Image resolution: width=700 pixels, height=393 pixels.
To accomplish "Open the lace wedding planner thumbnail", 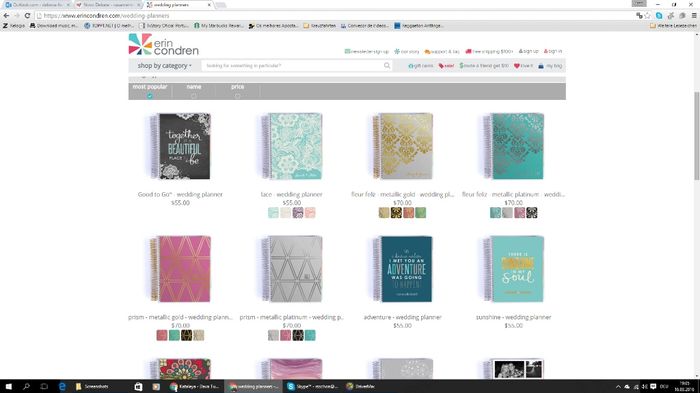I will coord(292,146).
